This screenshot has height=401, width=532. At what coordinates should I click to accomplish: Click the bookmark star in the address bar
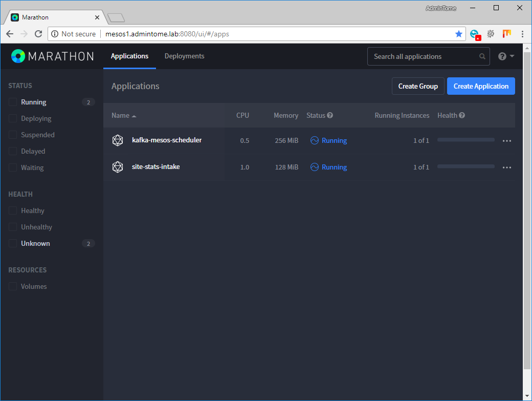[459, 34]
